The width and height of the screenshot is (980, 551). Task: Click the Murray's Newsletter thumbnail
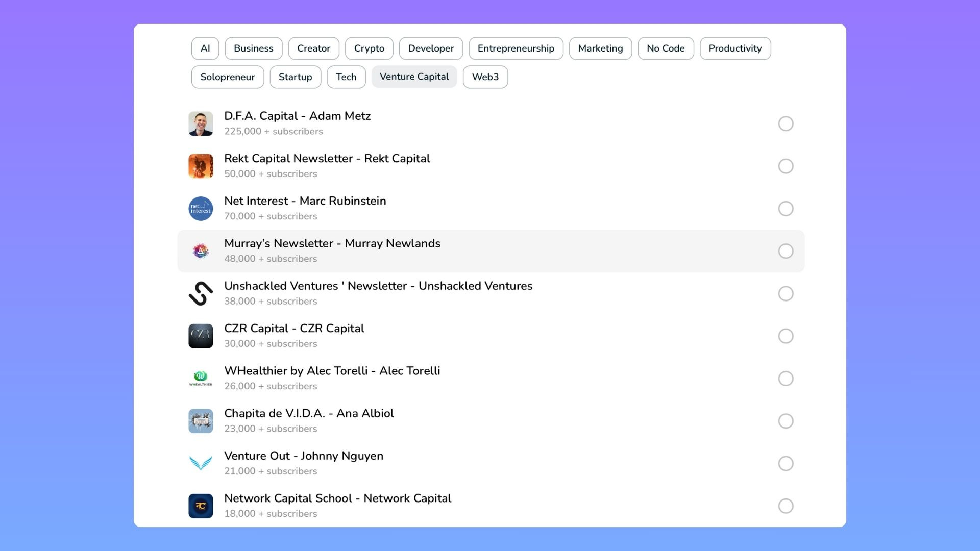[201, 251]
